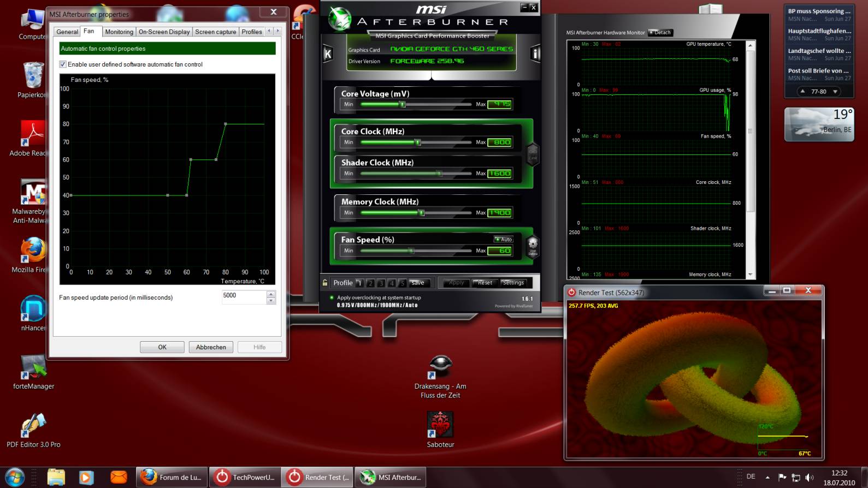
Task: Open Windows Explorer from taskbar
Action: point(56,477)
